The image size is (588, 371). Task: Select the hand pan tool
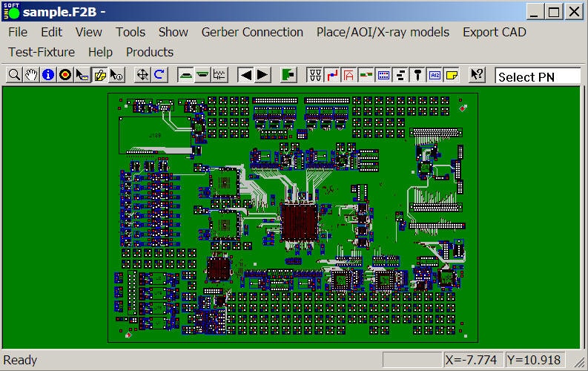31,75
